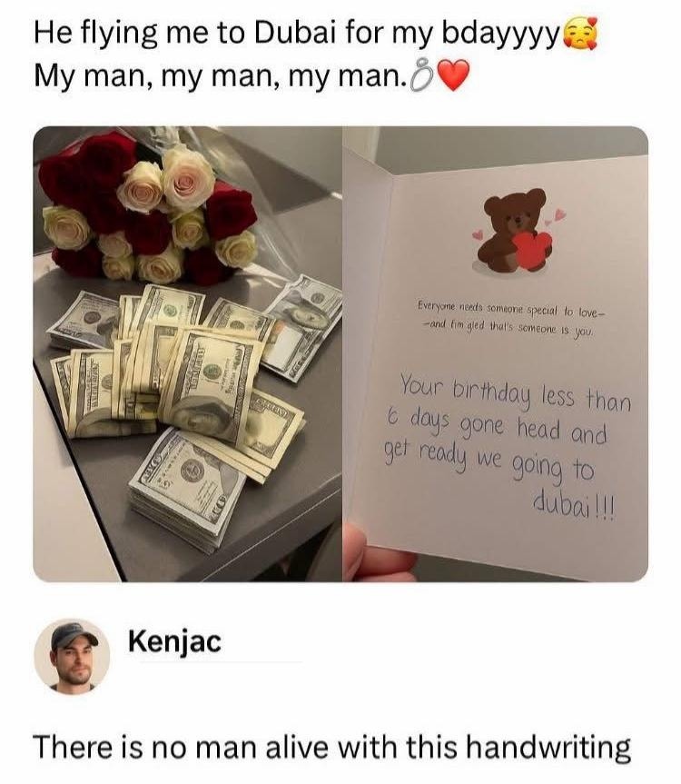This screenshot has height=784, width=681.
Task: Open the Kenjac username link
Action: pyautogui.click(x=174, y=641)
